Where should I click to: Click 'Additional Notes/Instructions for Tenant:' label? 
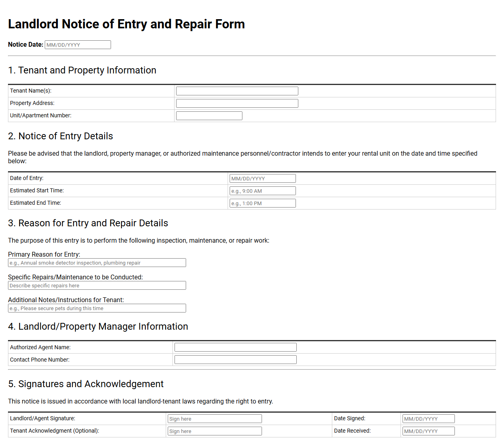click(x=66, y=300)
